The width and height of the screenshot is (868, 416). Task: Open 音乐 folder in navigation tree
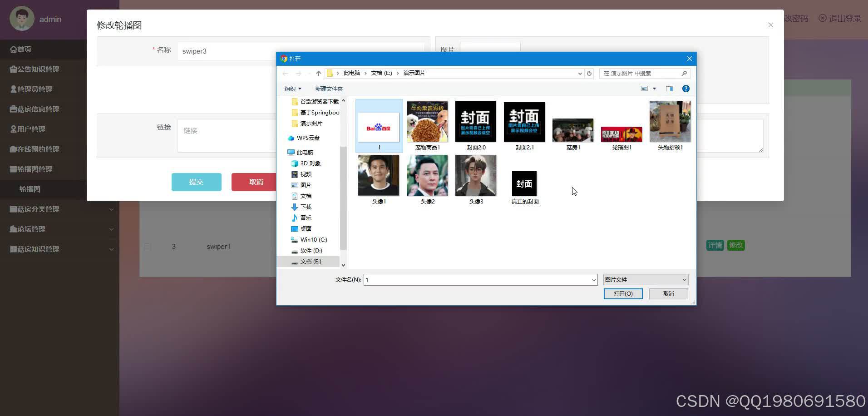click(x=301, y=218)
